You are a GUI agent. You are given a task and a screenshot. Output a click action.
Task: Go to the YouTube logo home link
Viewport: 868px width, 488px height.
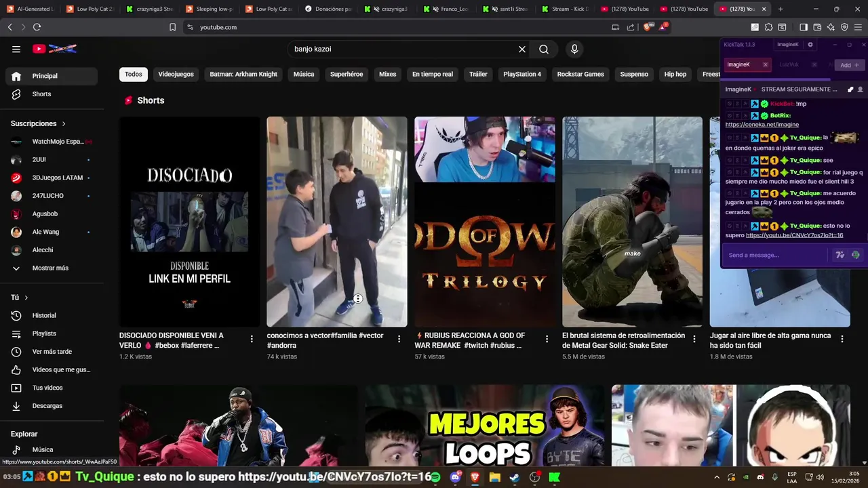point(55,49)
